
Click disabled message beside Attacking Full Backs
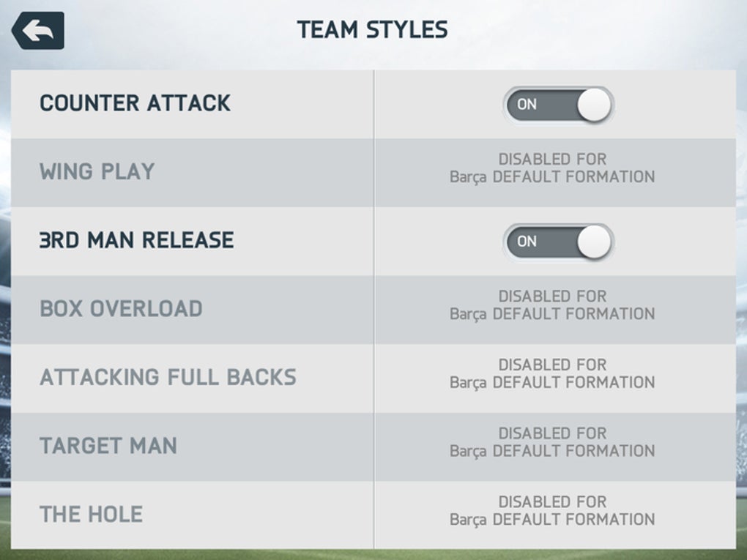click(x=553, y=374)
